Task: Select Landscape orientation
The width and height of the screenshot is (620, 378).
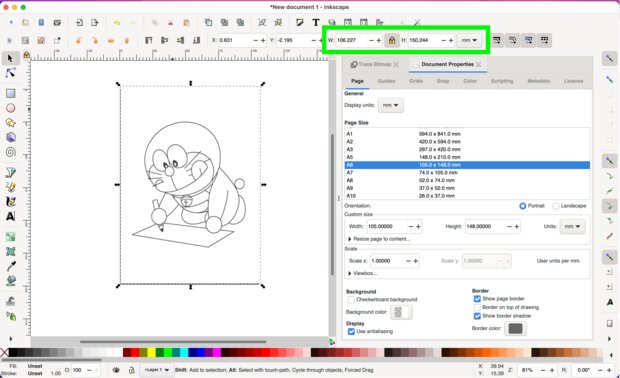Action: pyautogui.click(x=556, y=206)
